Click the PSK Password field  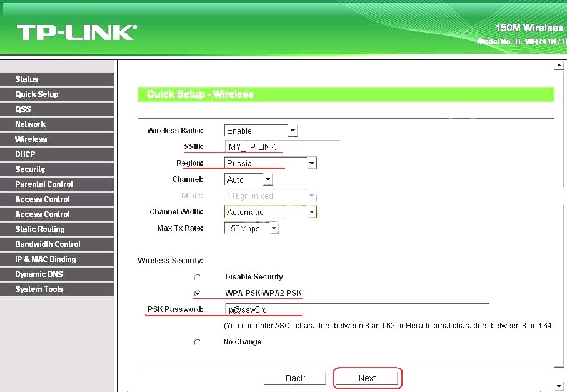click(x=357, y=309)
